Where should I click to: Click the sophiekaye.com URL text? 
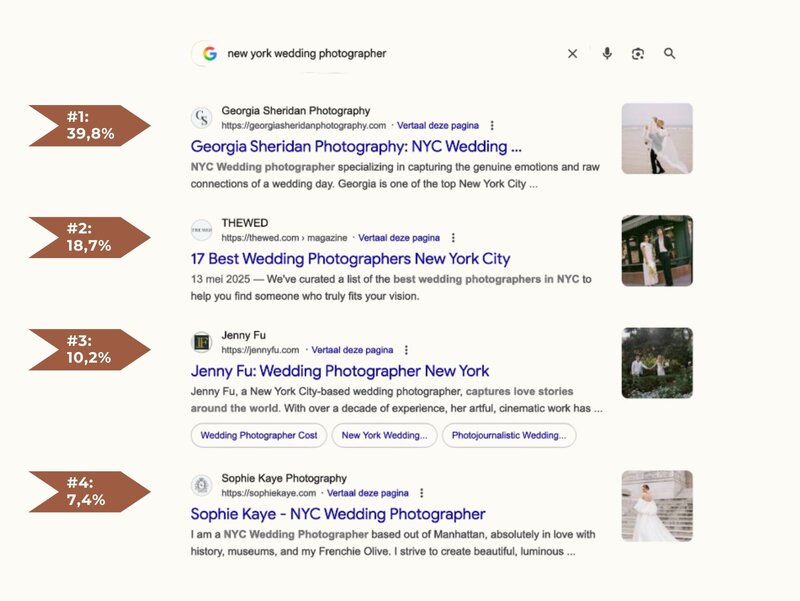[x=268, y=493]
